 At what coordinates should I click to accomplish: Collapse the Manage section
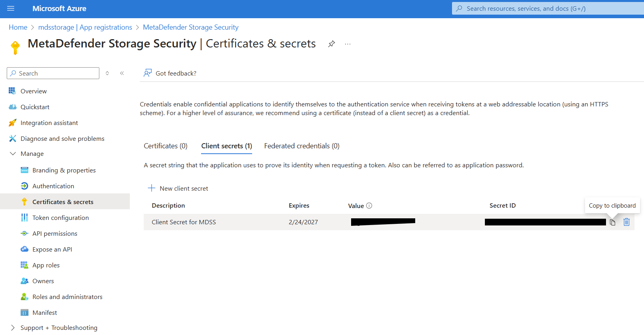[13, 153]
